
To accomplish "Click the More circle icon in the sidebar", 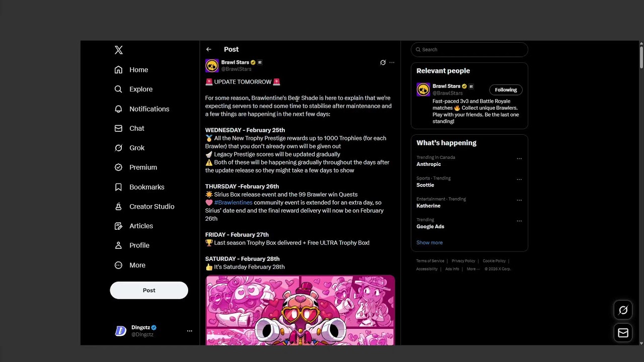I will [118, 265].
